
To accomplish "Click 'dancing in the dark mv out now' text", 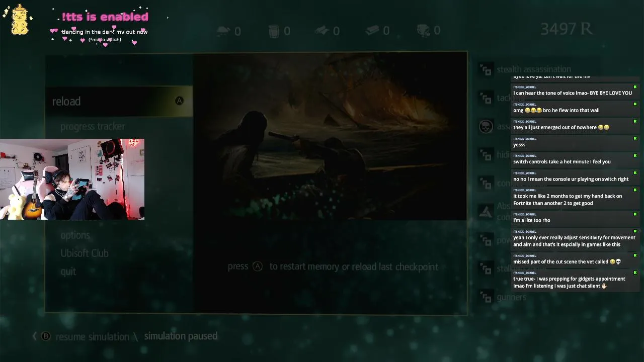I will point(105,32).
